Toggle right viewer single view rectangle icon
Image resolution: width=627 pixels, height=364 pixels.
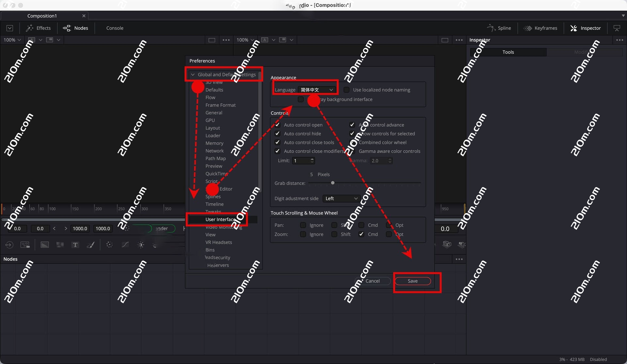tap(445, 40)
